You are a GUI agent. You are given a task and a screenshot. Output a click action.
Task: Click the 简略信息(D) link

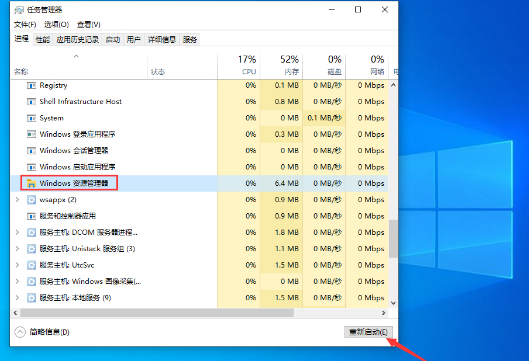(49, 332)
